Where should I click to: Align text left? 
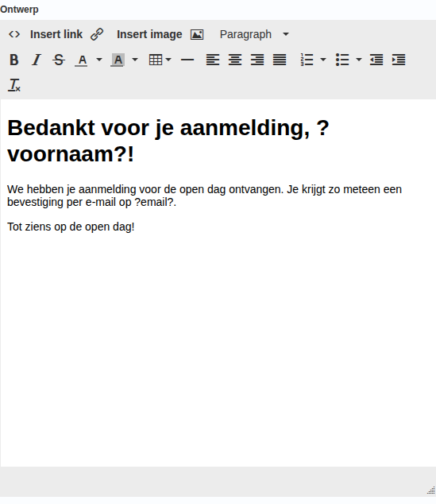tap(213, 60)
